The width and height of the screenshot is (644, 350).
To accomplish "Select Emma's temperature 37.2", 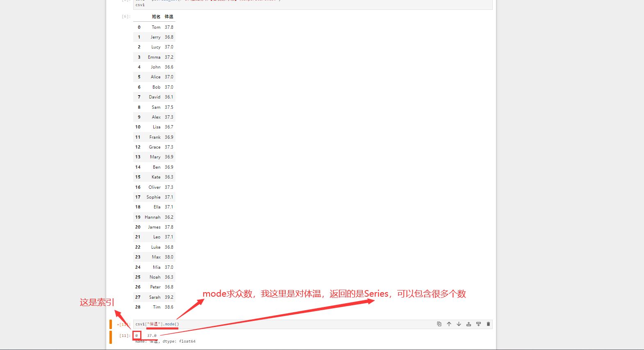I will (x=169, y=57).
